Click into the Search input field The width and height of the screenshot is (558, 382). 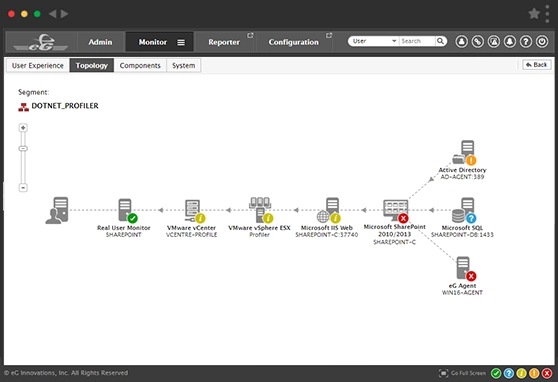click(417, 41)
